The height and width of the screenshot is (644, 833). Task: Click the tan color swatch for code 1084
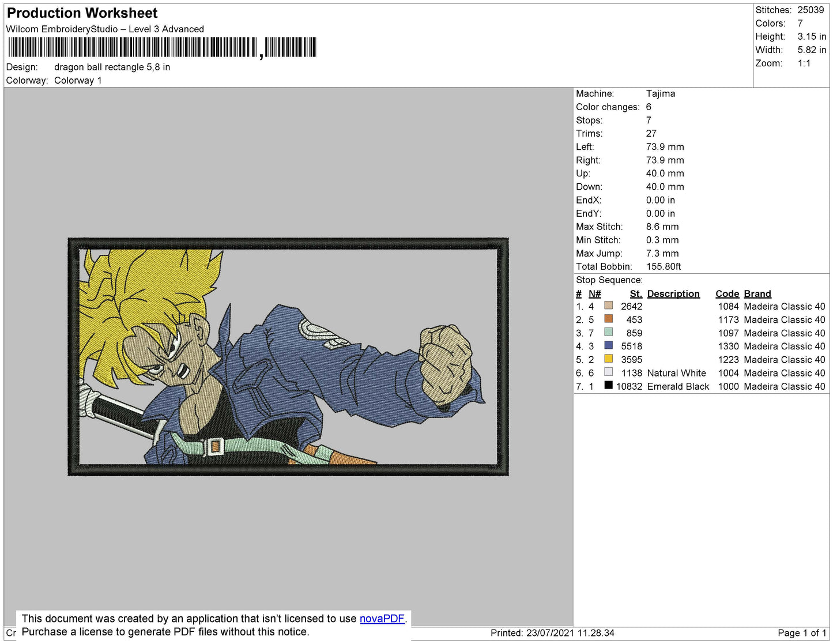click(608, 306)
